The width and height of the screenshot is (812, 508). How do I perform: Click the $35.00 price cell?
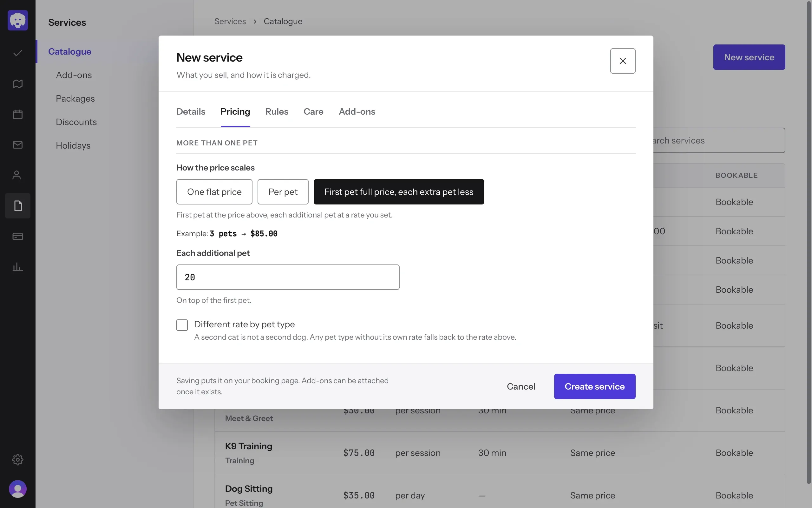click(x=359, y=495)
